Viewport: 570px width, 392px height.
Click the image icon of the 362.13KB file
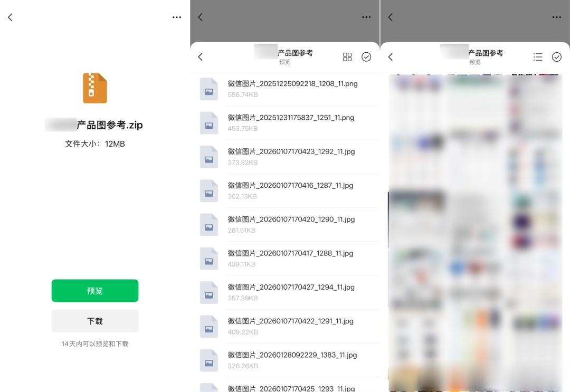point(208,191)
